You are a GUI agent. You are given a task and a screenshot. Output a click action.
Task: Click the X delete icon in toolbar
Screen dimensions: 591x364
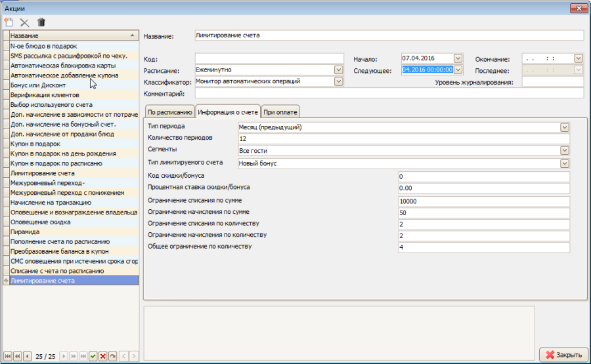point(25,22)
